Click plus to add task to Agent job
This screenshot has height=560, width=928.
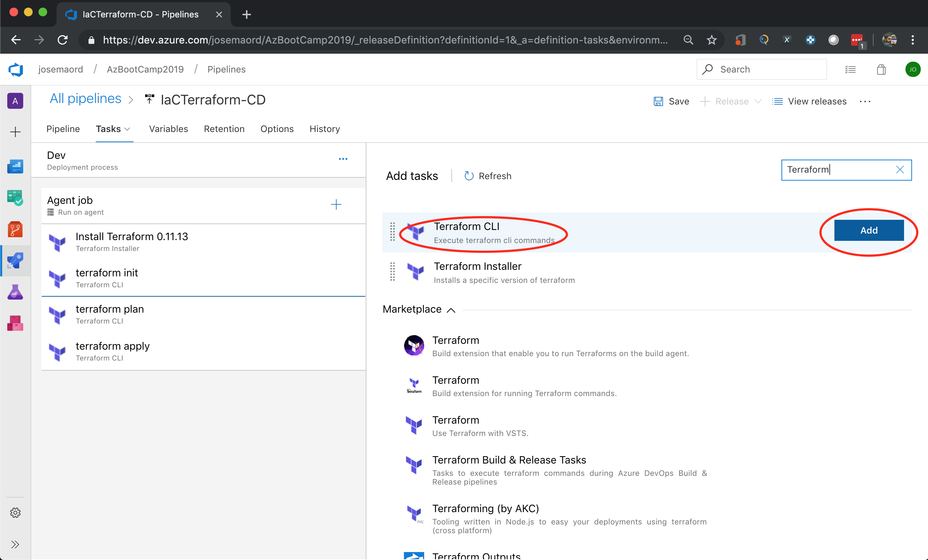pyautogui.click(x=336, y=205)
